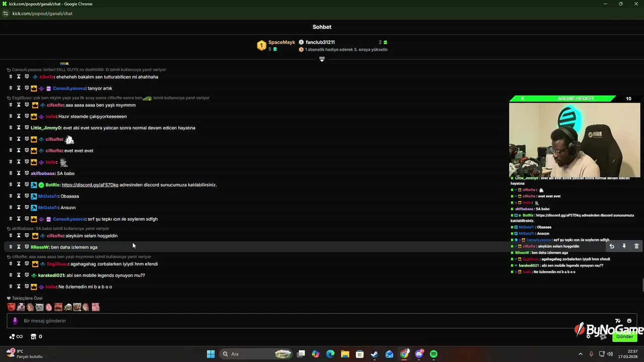This screenshot has width=644, height=362.
Task: Open the shop icon showing 0
Action: click(37, 336)
